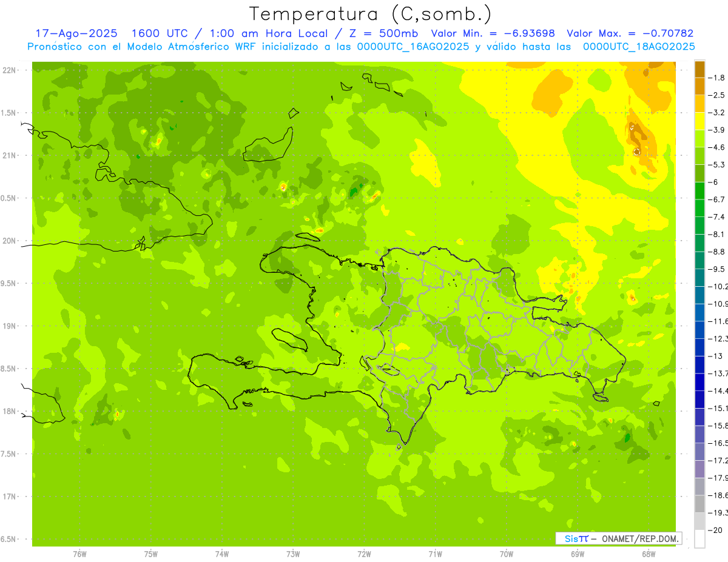Click the "70W" longitude label

[x=507, y=555]
